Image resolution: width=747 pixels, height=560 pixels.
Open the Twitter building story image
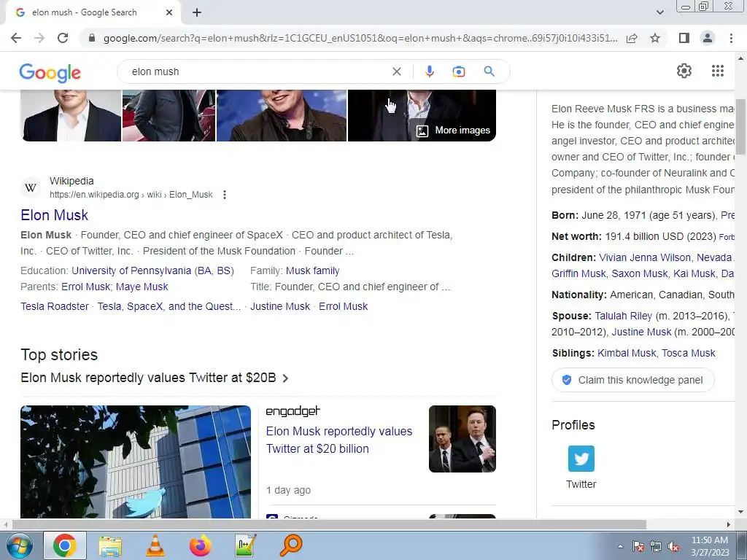pyautogui.click(x=135, y=462)
